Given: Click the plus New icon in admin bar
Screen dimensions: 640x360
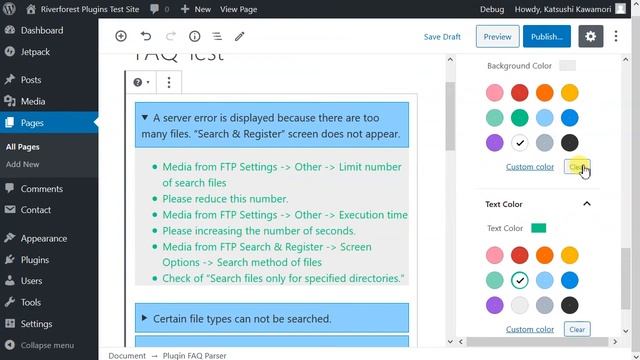Looking at the screenshot, I should pos(185,9).
